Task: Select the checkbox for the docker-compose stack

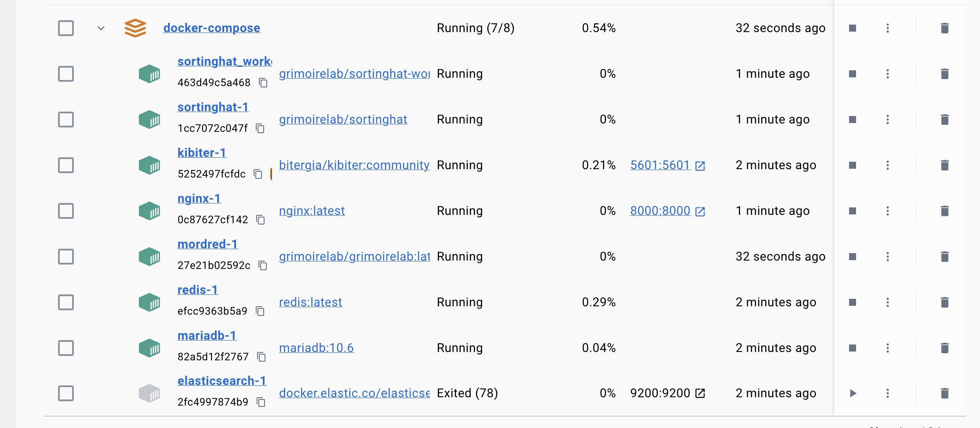Action: pyautogui.click(x=65, y=28)
